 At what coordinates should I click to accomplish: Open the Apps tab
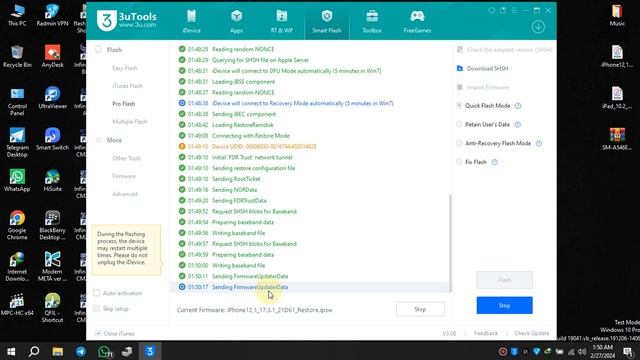pos(236,22)
